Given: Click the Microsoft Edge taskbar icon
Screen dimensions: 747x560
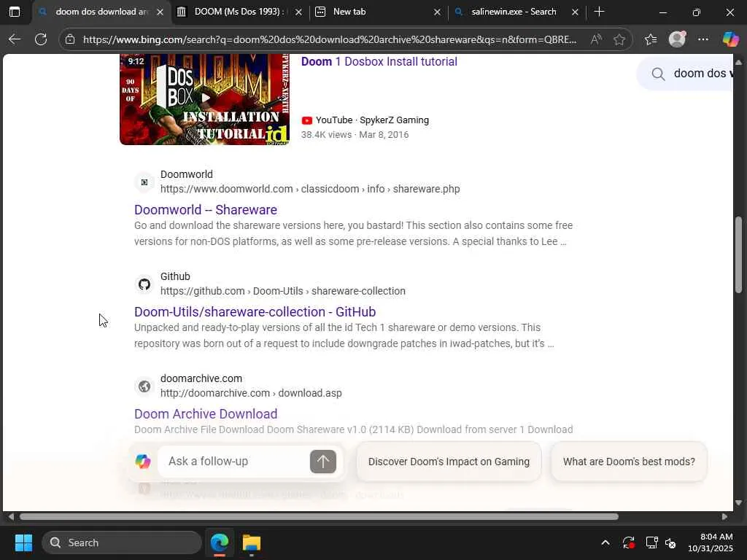Looking at the screenshot, I should pos(220,542).
